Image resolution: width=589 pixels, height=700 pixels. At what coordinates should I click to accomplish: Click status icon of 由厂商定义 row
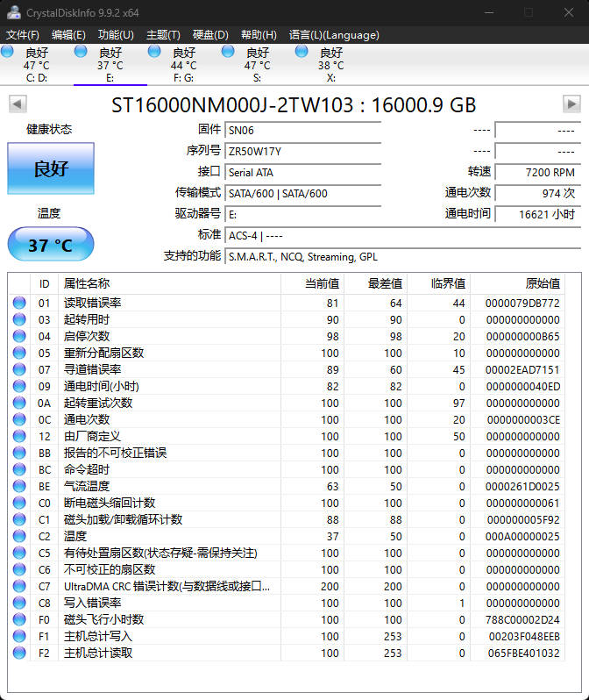pos(19,436)
